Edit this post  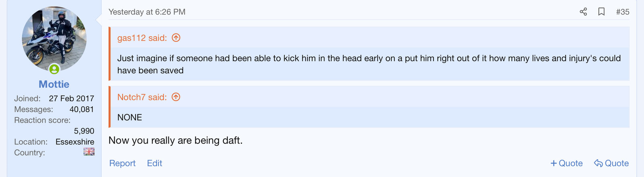click(x=155, y=163)
